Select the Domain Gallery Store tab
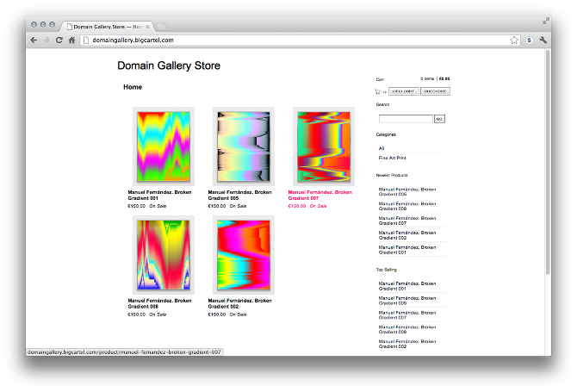This screenshot has height=392, width=577. click(x=107, y=27)
